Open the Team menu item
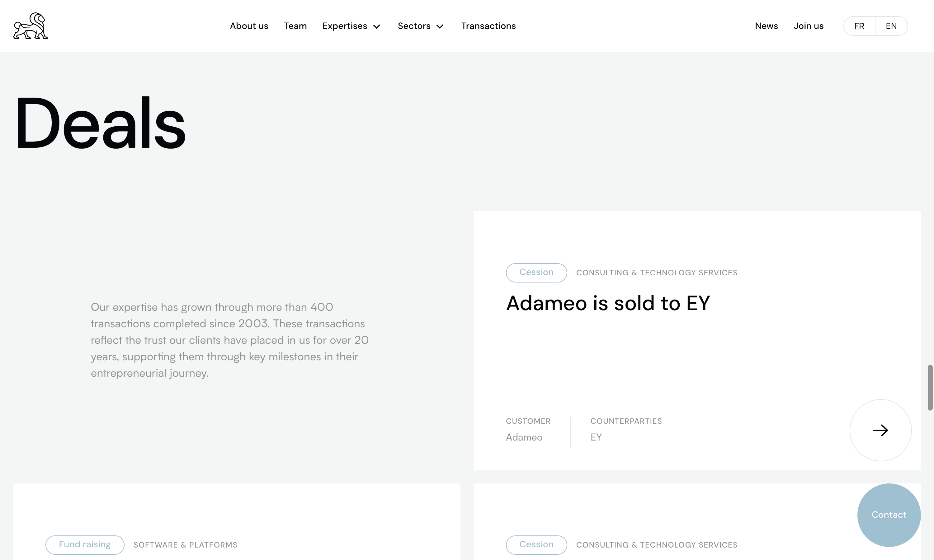This screenshot has width=934, height=560. tap(295, 26)
